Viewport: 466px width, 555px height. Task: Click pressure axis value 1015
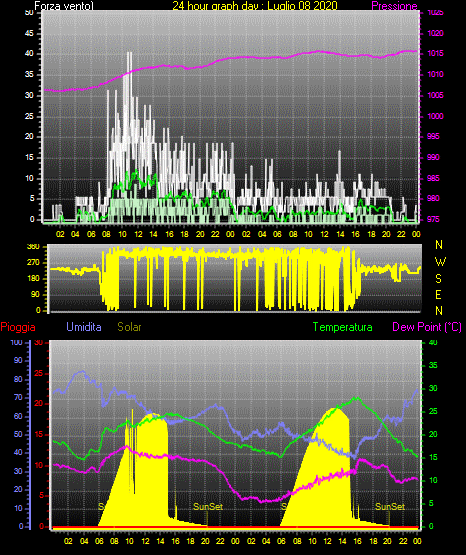click(435, 53)
